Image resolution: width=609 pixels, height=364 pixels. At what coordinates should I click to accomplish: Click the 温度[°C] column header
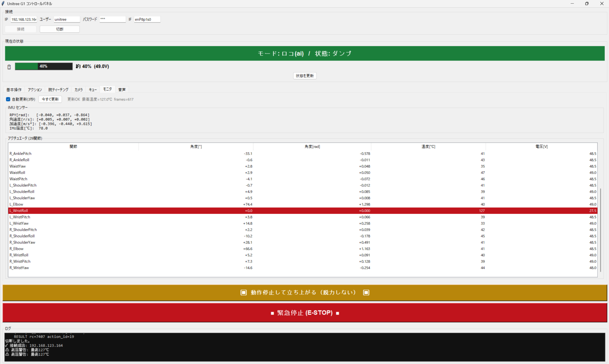tap(428, 146)
